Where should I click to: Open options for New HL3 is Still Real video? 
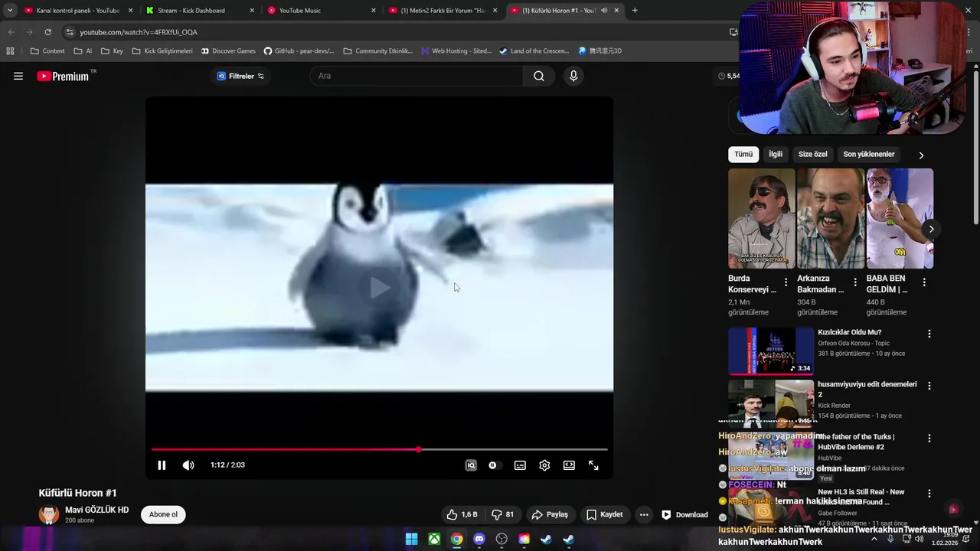929,494
